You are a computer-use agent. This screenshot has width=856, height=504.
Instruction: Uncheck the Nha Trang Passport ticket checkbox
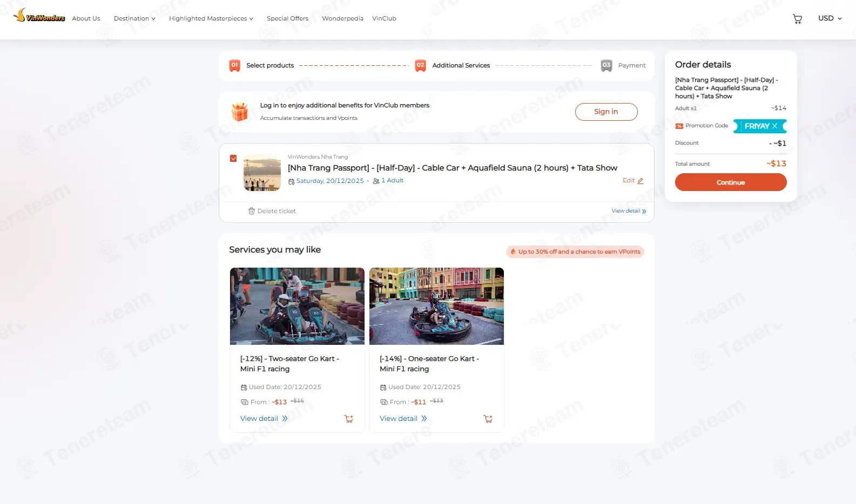tap(233, 159)
